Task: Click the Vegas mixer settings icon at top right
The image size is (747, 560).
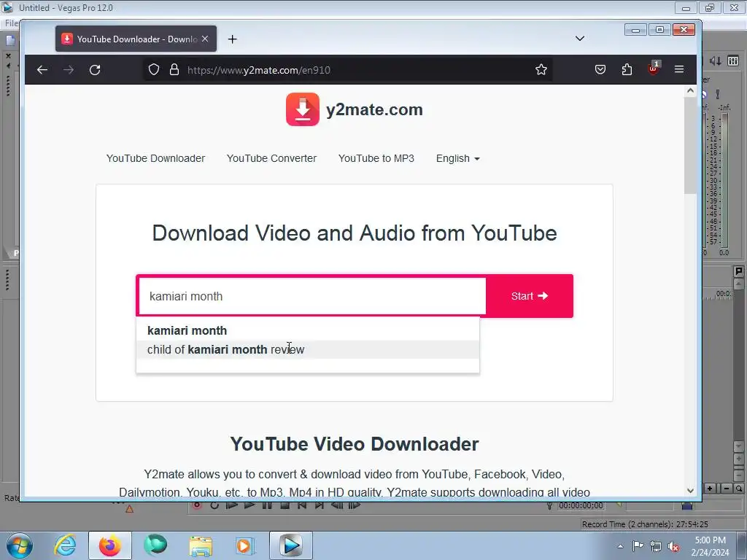Action: pyautogui.click(x=733, y=61)
